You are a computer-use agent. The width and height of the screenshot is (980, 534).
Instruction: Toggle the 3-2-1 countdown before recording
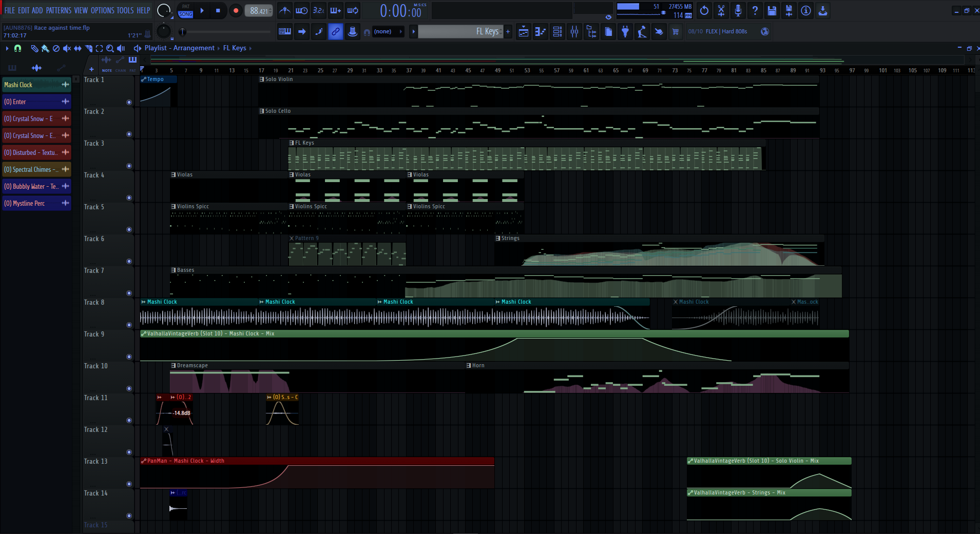[x=319, y=10]
